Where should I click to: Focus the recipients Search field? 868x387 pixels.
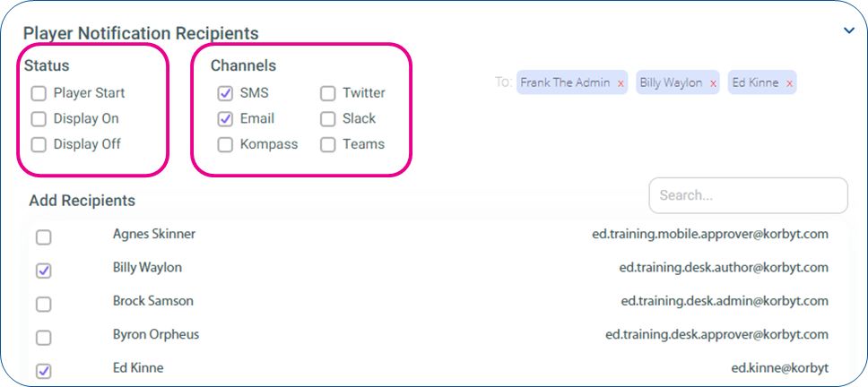click(749, 195)
